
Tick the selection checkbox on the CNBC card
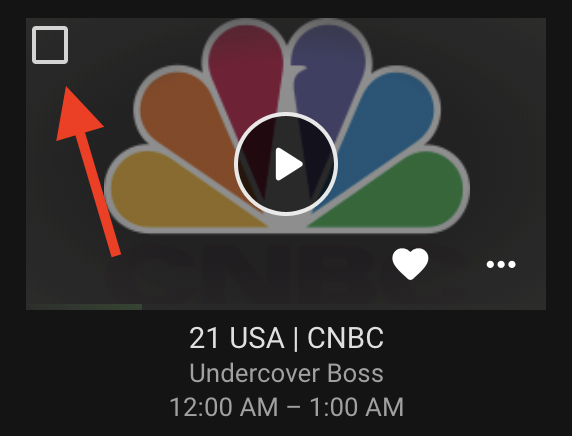(50, 45)
